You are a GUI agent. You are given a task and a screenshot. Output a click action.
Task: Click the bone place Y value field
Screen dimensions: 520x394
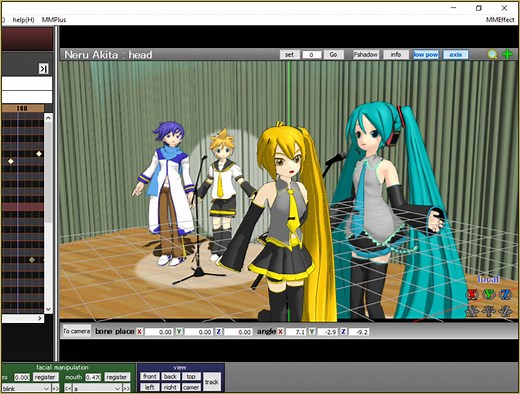coord(198,332)
